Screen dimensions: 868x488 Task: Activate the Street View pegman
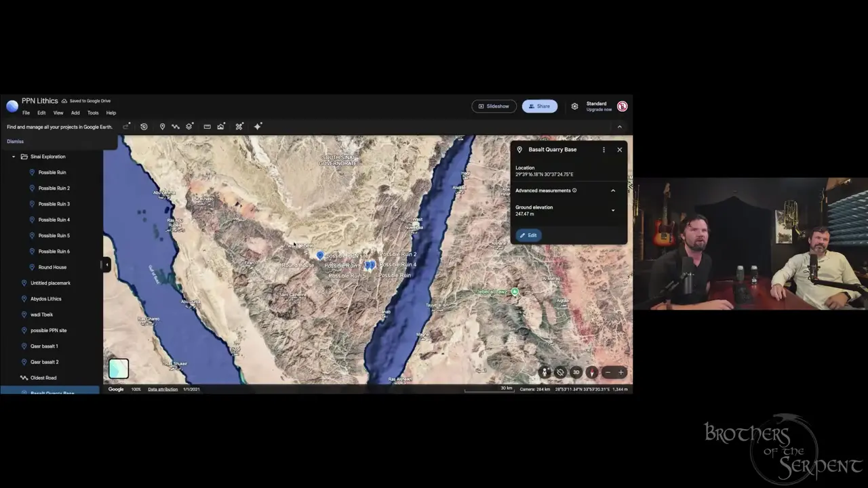point(545,372)
